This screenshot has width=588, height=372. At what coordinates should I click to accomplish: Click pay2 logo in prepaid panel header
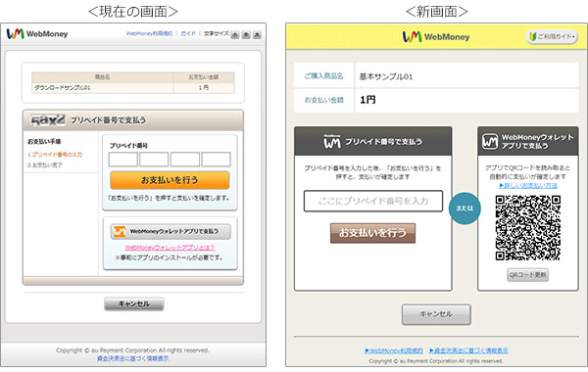click(x=48, y=119)
